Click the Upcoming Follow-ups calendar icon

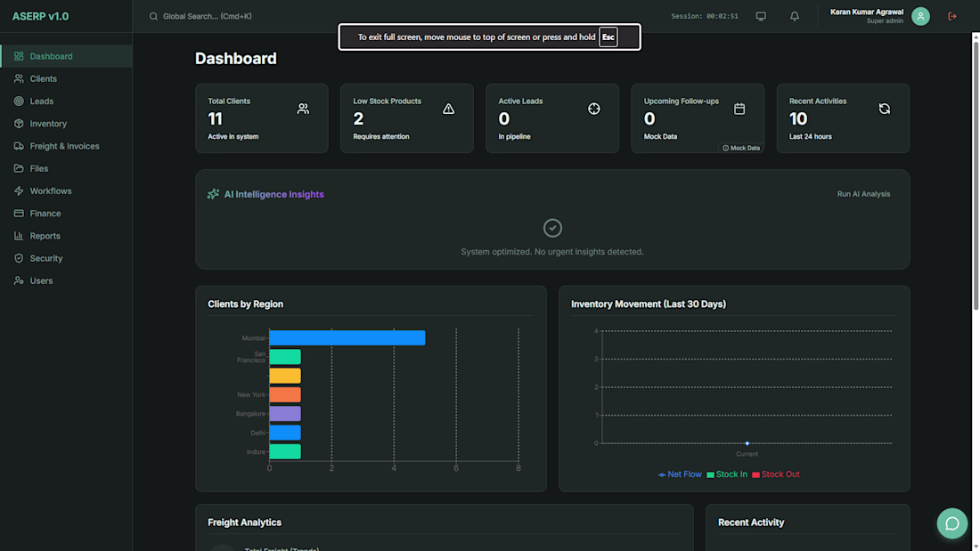tap(739, 109)
